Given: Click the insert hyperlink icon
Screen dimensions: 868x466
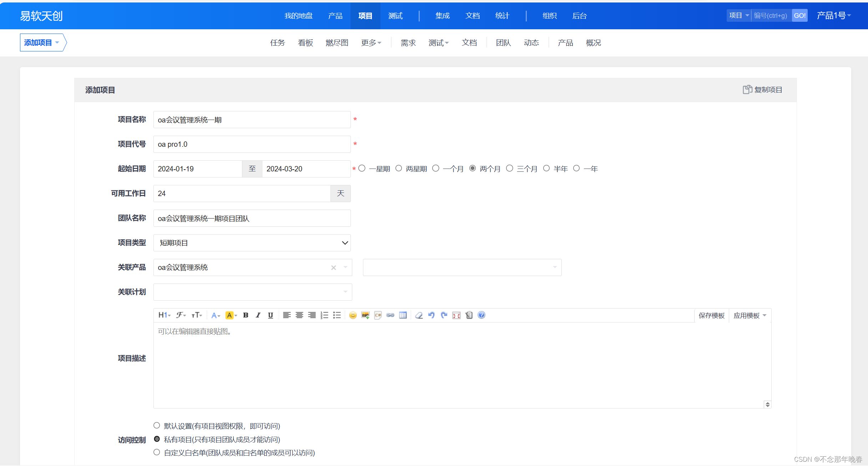Looking at the screenshot, I should point(390,315).
